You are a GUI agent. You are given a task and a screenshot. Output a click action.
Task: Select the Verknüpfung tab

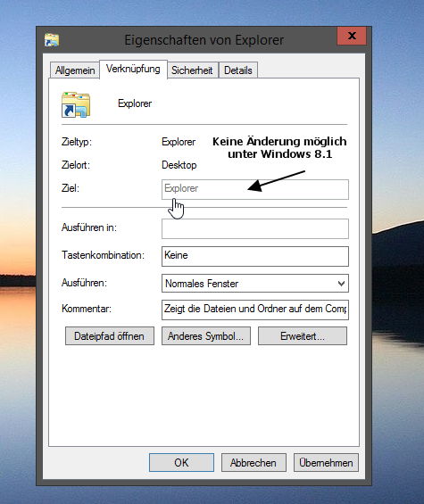point(133,69)
